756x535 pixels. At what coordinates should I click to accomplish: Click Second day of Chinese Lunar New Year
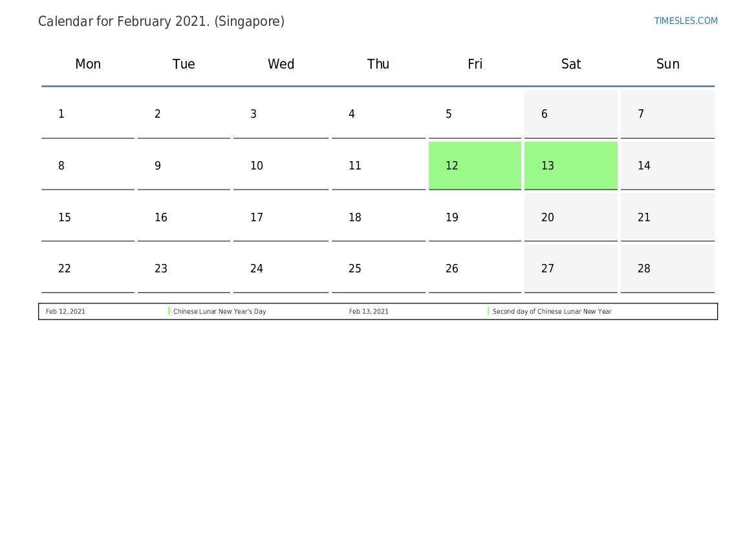click(552, 312)
